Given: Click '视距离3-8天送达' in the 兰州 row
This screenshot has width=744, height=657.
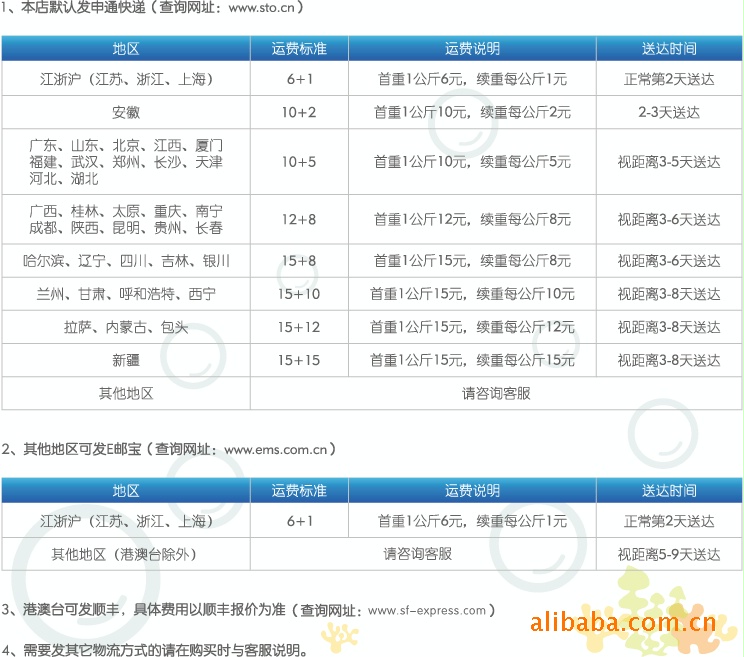Looking at the screenshot, I should click(669, 294).
